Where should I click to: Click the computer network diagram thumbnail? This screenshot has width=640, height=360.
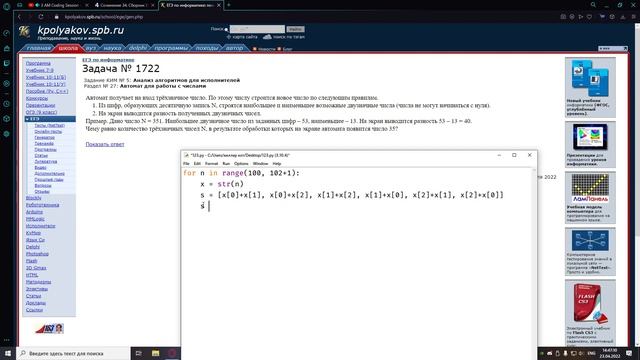click(x=590, y=240)
